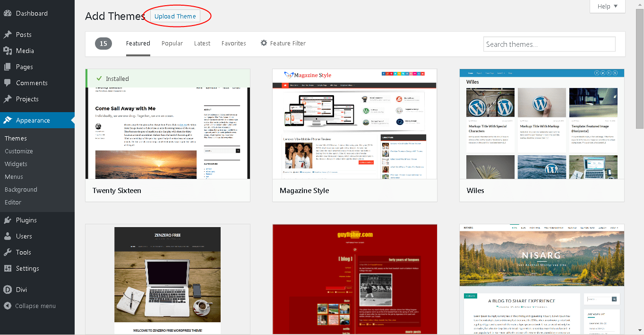
Task: Click the Collapse menu label
Action: [x=35, y=306]
